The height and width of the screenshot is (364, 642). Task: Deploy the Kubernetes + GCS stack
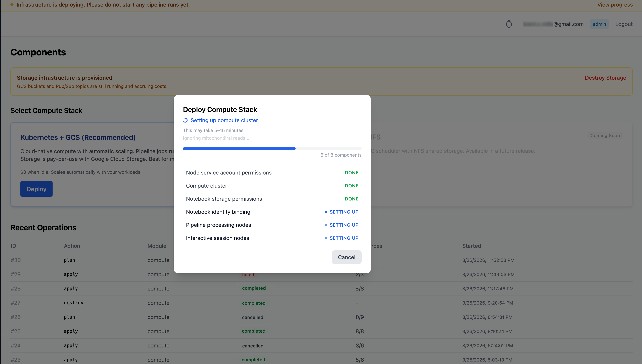pyautogui.click(x=37, y=189)
